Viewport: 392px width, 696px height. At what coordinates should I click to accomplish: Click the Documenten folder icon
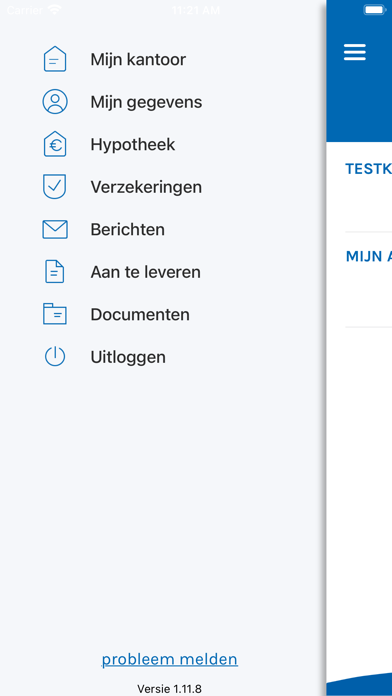[55, 314]
